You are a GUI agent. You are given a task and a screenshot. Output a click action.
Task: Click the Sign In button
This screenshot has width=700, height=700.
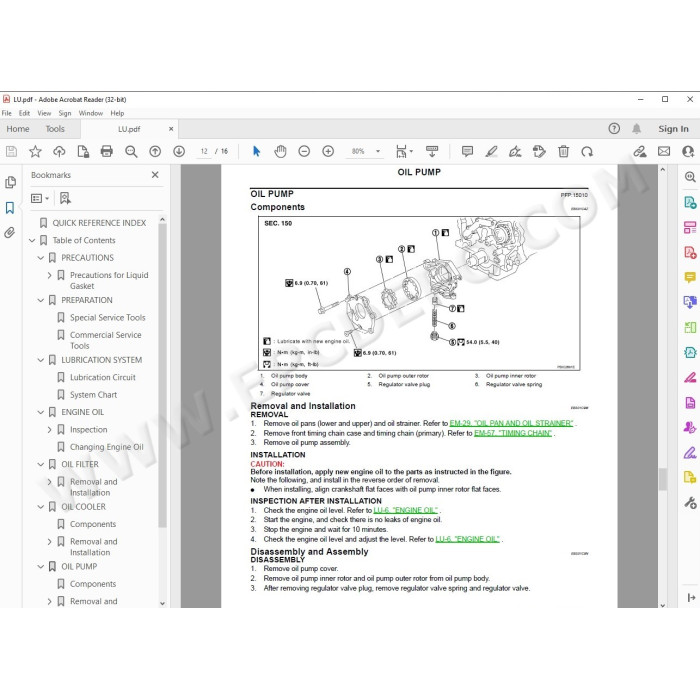click(x=673, y=129)
